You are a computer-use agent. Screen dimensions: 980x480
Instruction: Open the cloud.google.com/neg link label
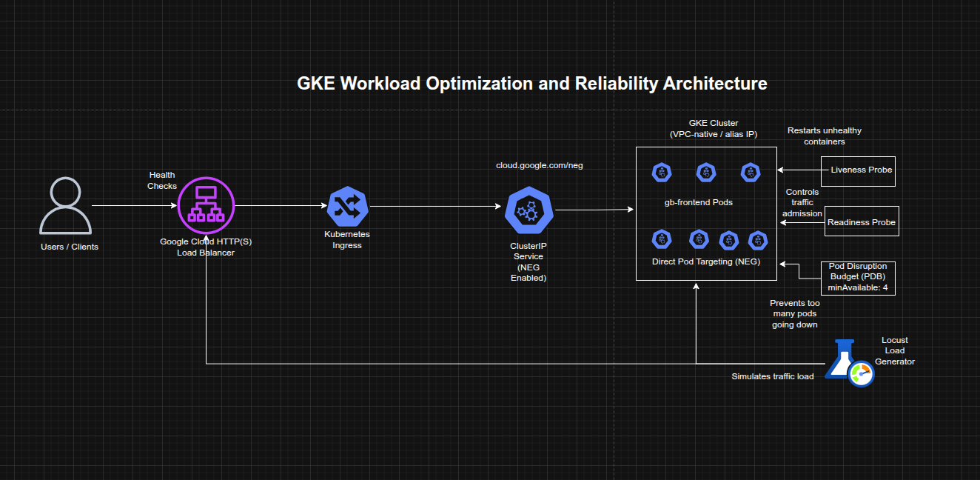(540, 165)
